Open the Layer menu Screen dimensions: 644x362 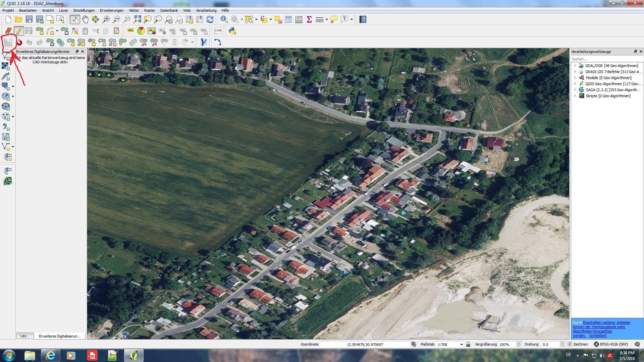(63, 10)
